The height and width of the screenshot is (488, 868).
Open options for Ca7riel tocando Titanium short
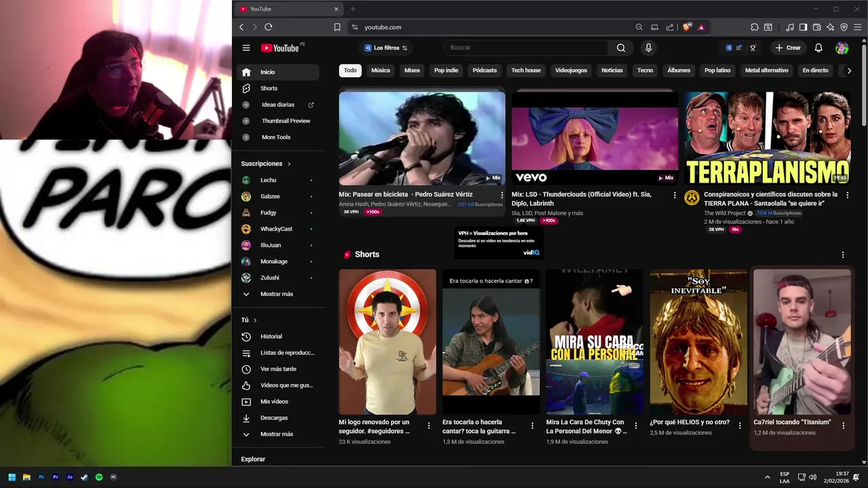(x=843, y=426)
